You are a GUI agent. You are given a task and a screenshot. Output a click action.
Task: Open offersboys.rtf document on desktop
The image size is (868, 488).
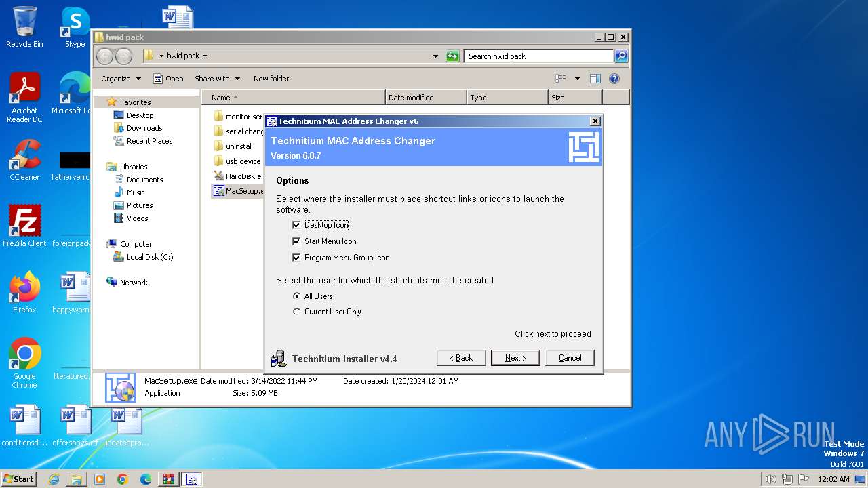pos(75,426)
